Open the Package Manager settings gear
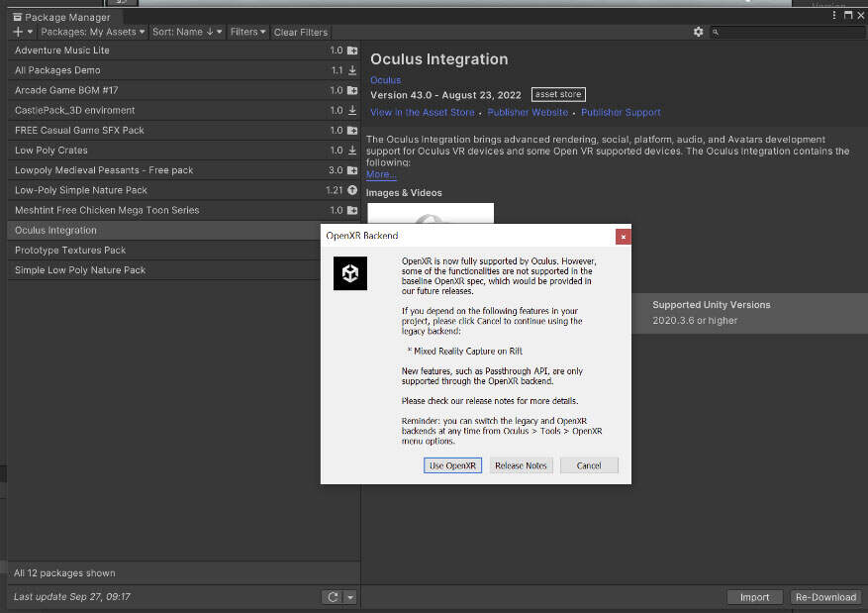Screen dimensions: 868x613 point(699,32)
